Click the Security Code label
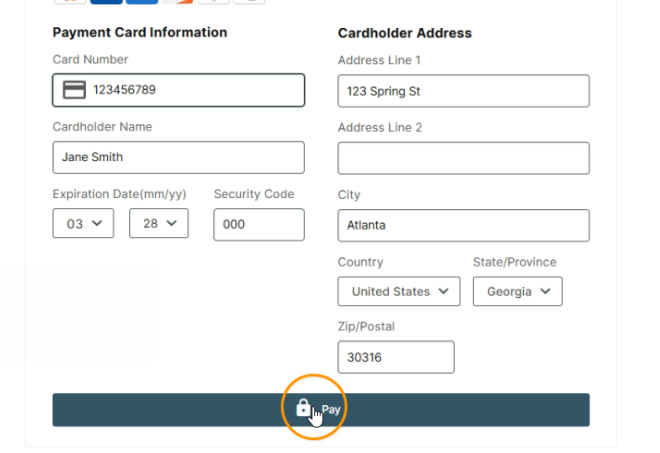Viewport: 660px width, 453px height. point(254,194)
